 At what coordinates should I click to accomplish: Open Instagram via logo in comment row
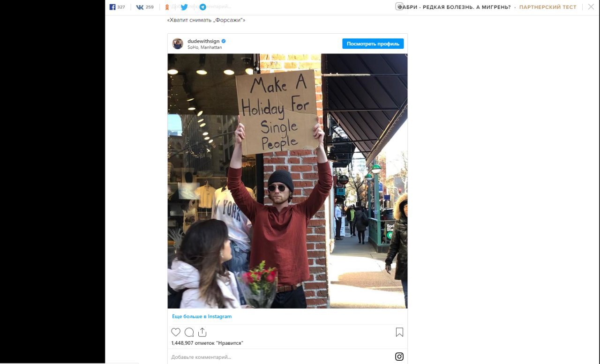point(399,357)
